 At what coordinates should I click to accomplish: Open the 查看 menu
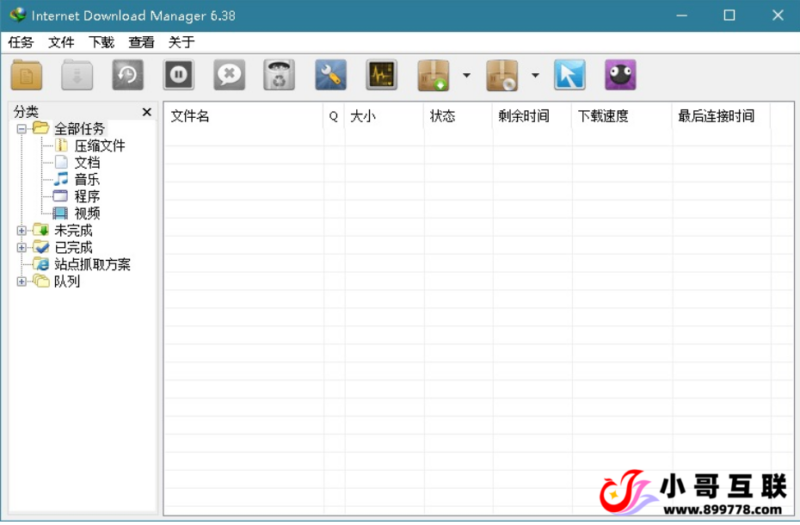141,42
